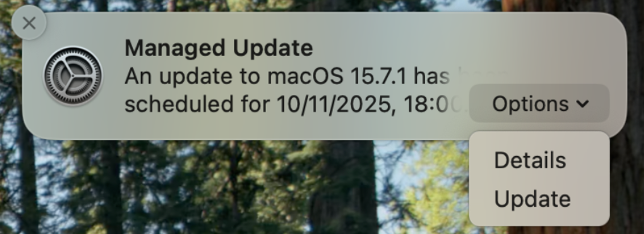Click the macOS 15.7.1 message line
The image size is (644, 234).
(286, 76)
